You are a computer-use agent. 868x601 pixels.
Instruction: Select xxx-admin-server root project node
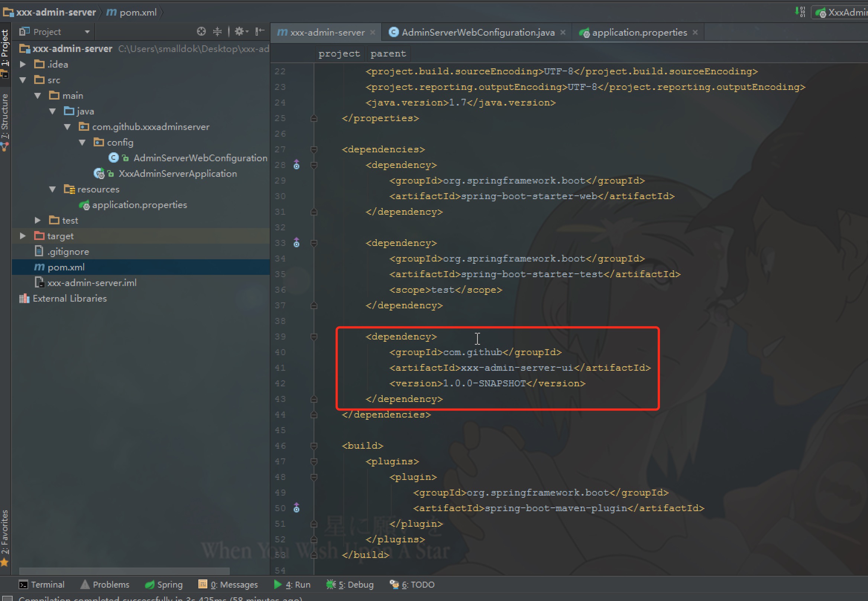coord(66,49)
